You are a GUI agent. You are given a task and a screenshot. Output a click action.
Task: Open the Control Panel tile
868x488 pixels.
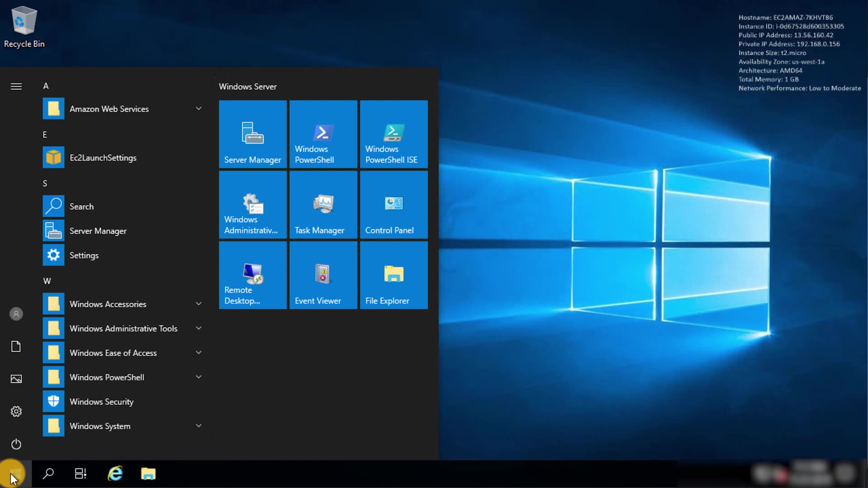click(394, 205)
